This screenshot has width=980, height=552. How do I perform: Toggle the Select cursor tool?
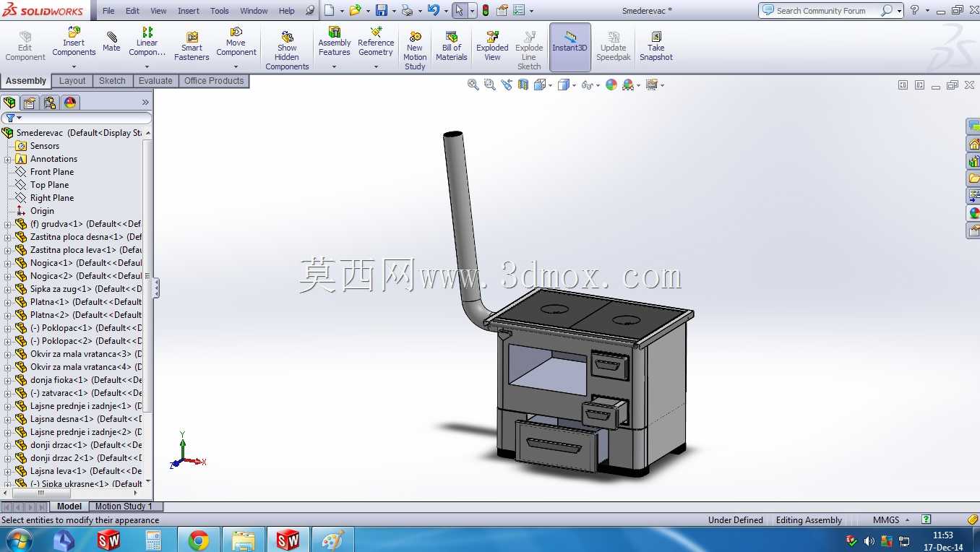tap(459, 10)
